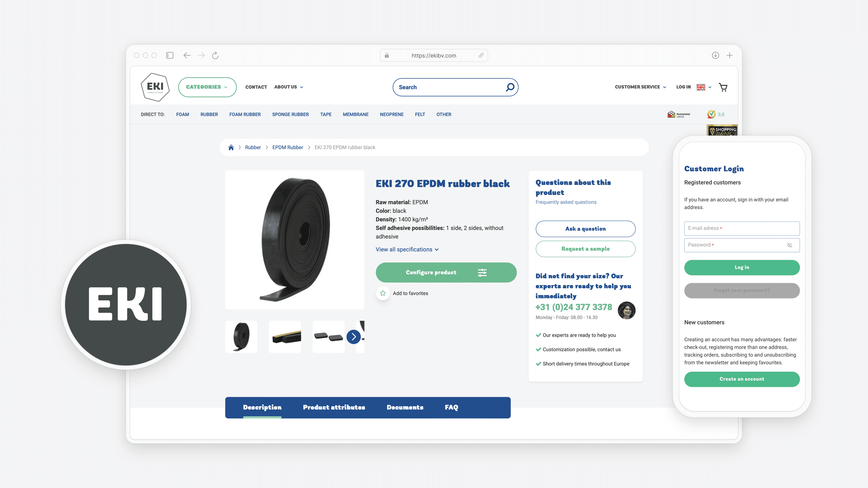Screen dimensions: 868x488
Task: Click the next arrow on the image carousel
Action: point(354,336)
